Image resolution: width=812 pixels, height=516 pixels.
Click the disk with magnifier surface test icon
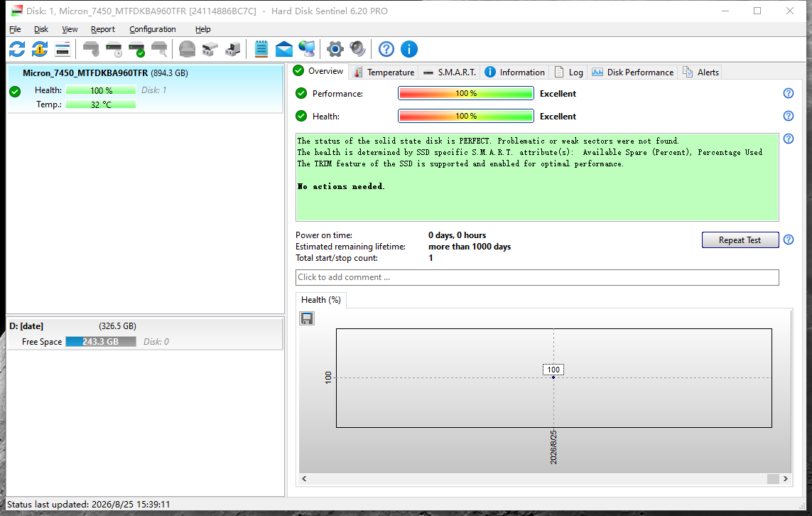coord(160,49)
